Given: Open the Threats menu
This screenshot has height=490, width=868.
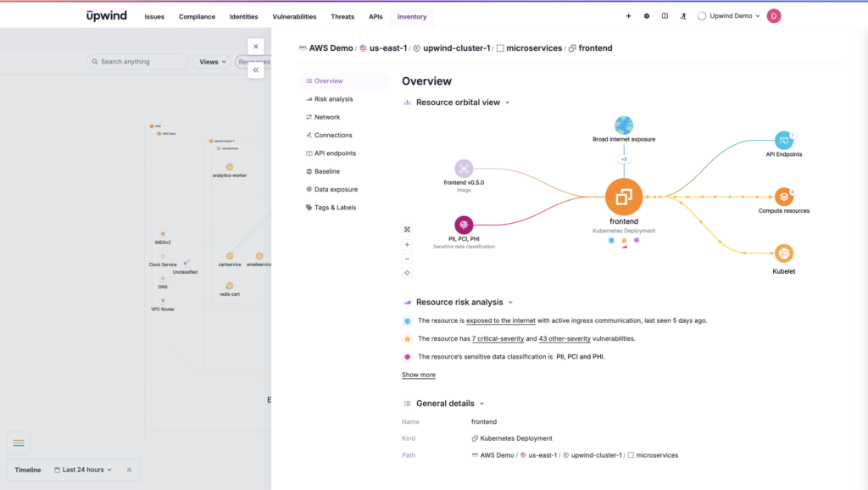Looking at the screenshot, I should 342,17.
